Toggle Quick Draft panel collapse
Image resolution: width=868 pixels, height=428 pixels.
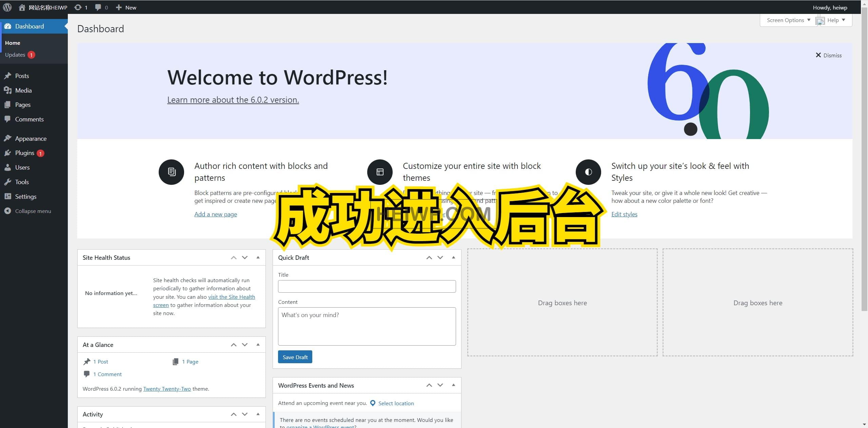pyautogui.click(x=453, y=257)
